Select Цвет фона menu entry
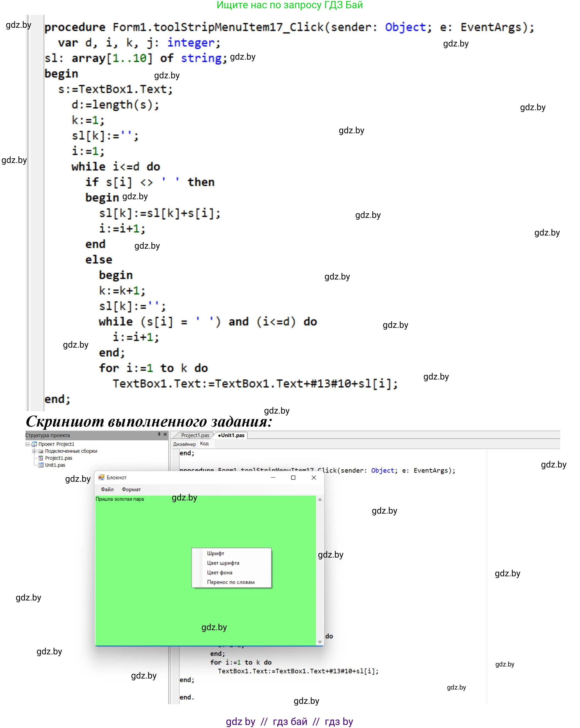580x728 pixels. (x=220, y=573)
